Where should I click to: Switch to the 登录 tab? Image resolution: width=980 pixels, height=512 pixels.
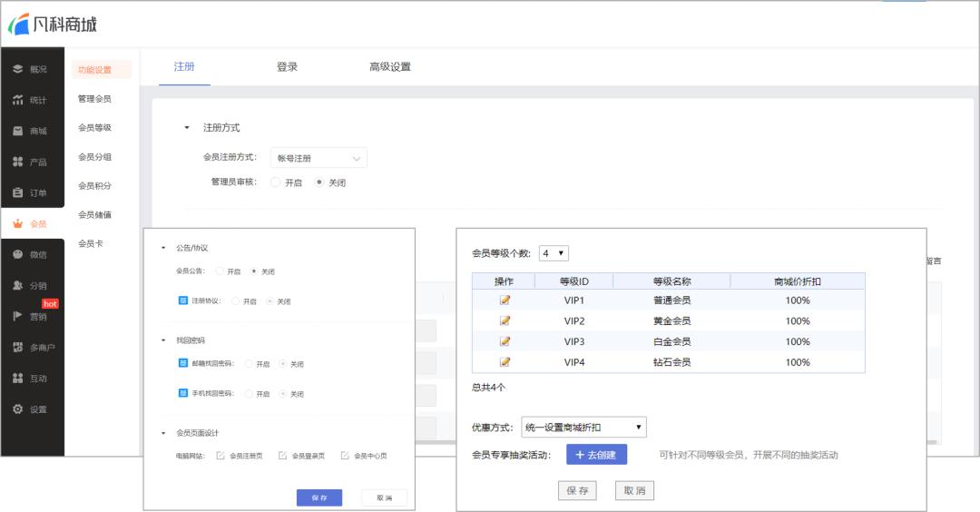coord(287,67)
